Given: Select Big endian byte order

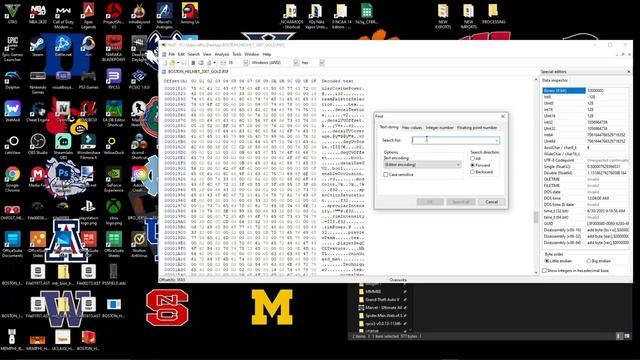Looking at the screenshot, I should point(589,261).
